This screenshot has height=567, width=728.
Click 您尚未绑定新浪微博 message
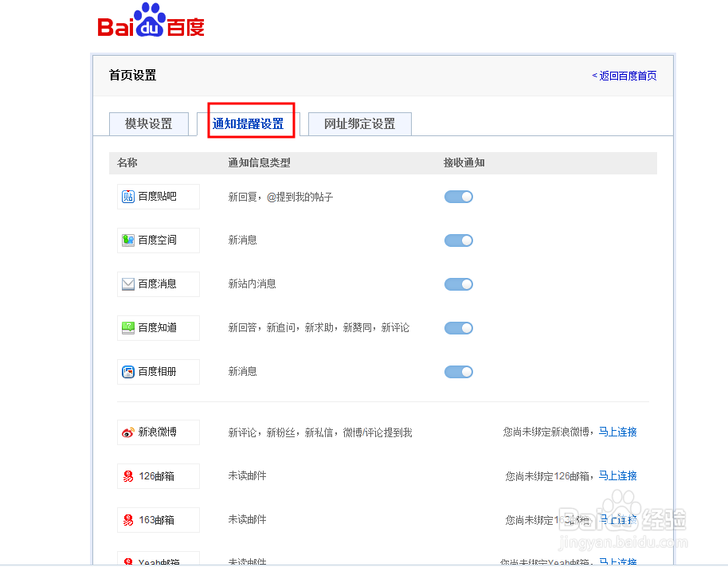tap(546, 432)
